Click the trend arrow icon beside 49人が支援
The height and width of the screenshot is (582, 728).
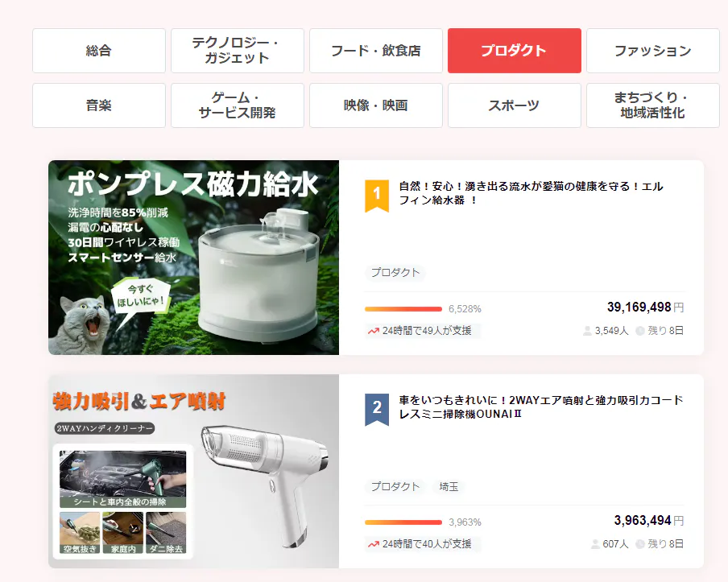point(374,331)
